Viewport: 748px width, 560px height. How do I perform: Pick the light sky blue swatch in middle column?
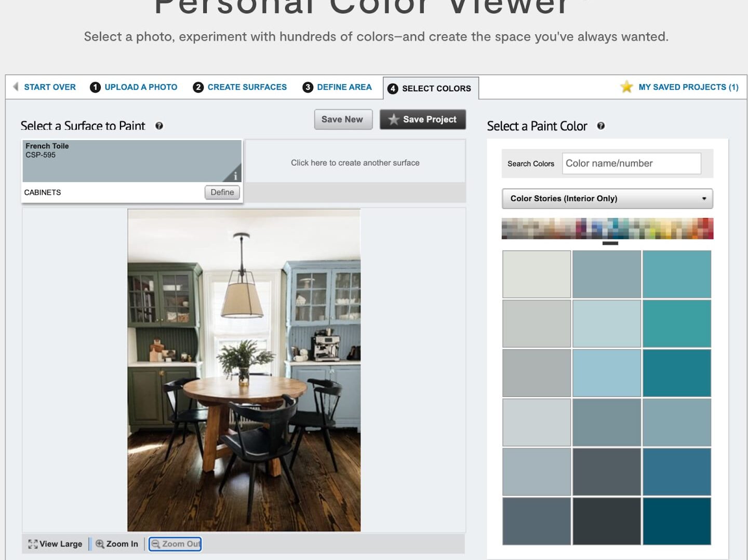click(607, 373)
